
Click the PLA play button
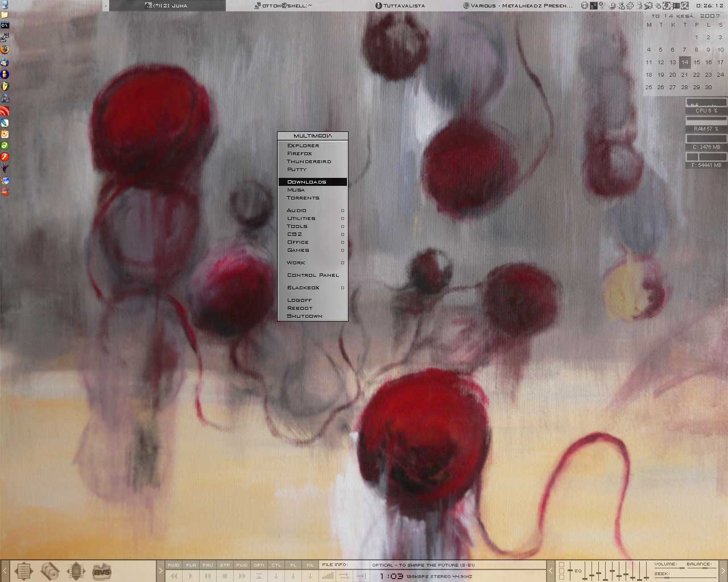[191, 565]
